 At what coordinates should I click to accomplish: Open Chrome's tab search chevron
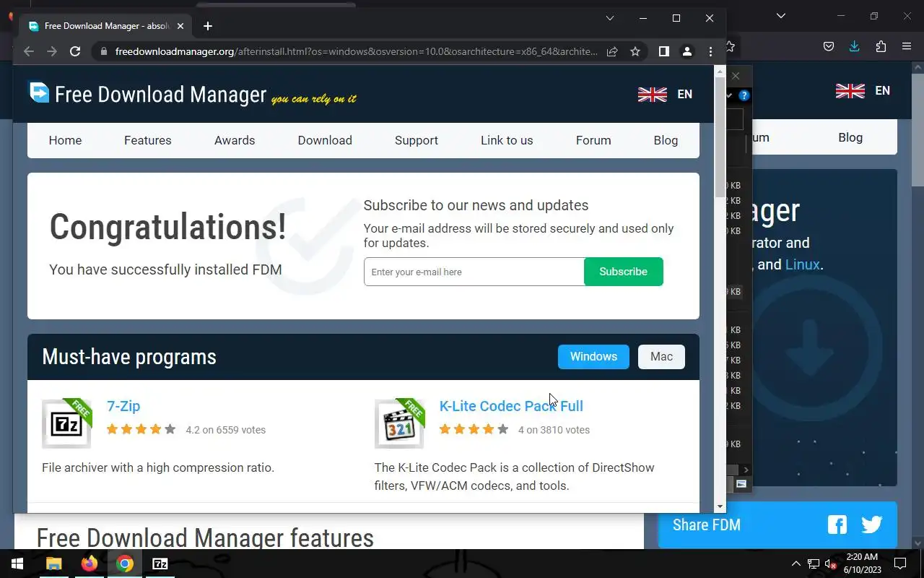[610, 18]
